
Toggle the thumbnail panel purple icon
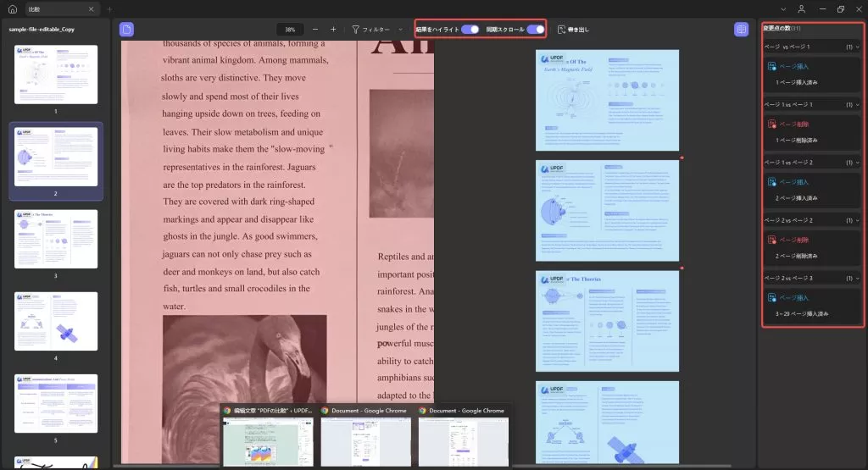pyautogui.click(x=127, y=30)
